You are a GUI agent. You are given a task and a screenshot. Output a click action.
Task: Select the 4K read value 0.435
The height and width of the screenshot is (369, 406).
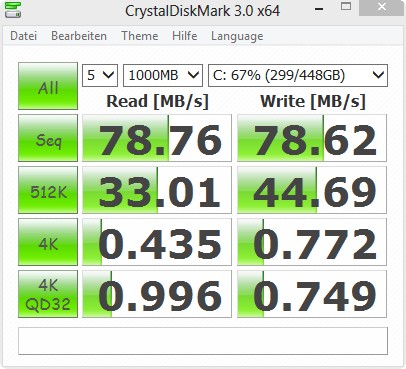(x=157, y=242)
